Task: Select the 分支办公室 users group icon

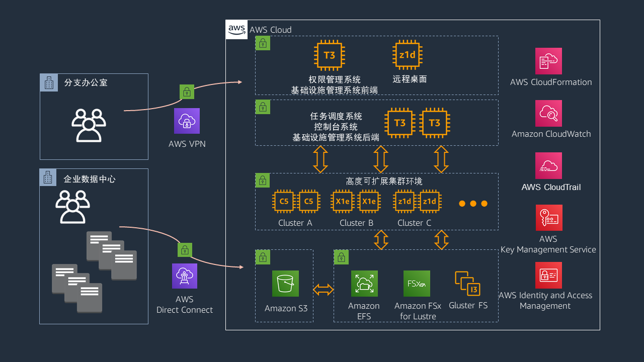Action: tap(89, 125)
